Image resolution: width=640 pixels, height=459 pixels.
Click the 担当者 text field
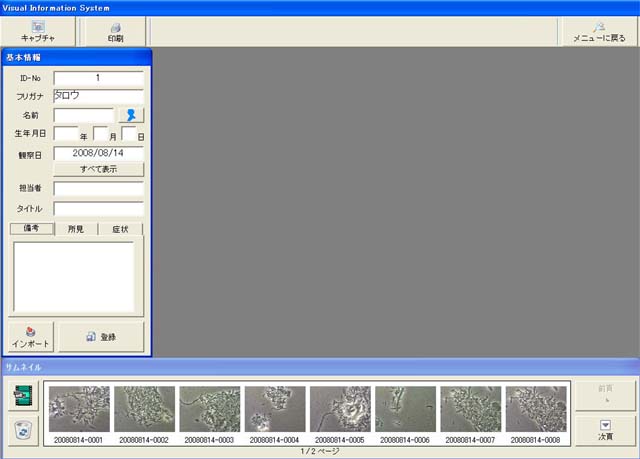pyautogui.click(x=98, y=188)
